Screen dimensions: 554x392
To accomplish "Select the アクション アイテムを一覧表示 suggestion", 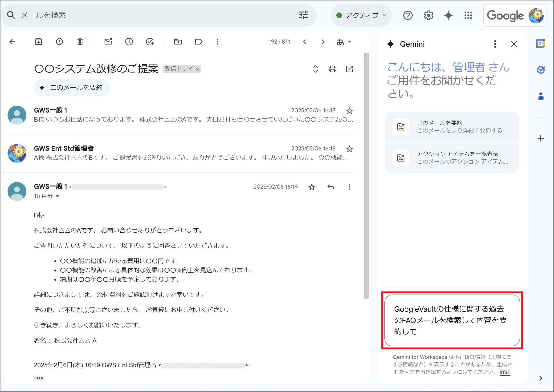I will point(452,158).
